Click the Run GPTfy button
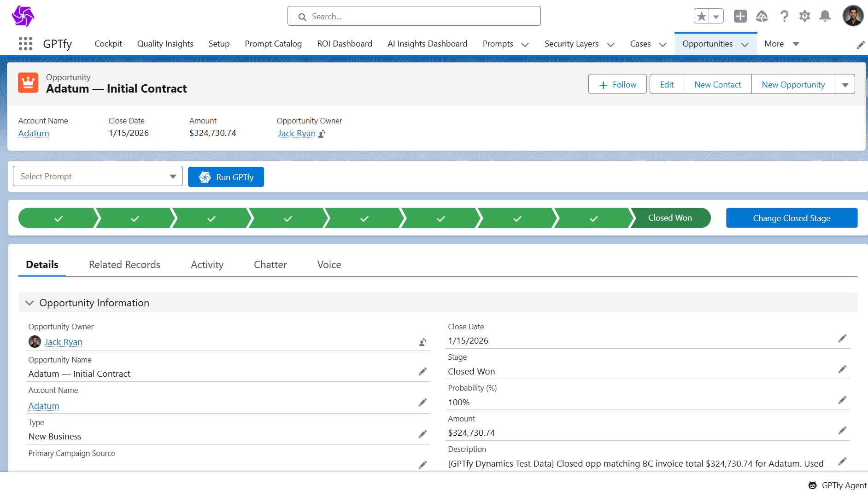868x497 pixels. pyautogui.click(x=226, y=177)
